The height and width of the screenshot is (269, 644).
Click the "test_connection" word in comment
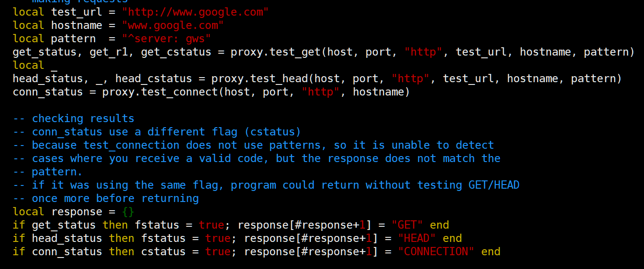click(x=131, y=145)
